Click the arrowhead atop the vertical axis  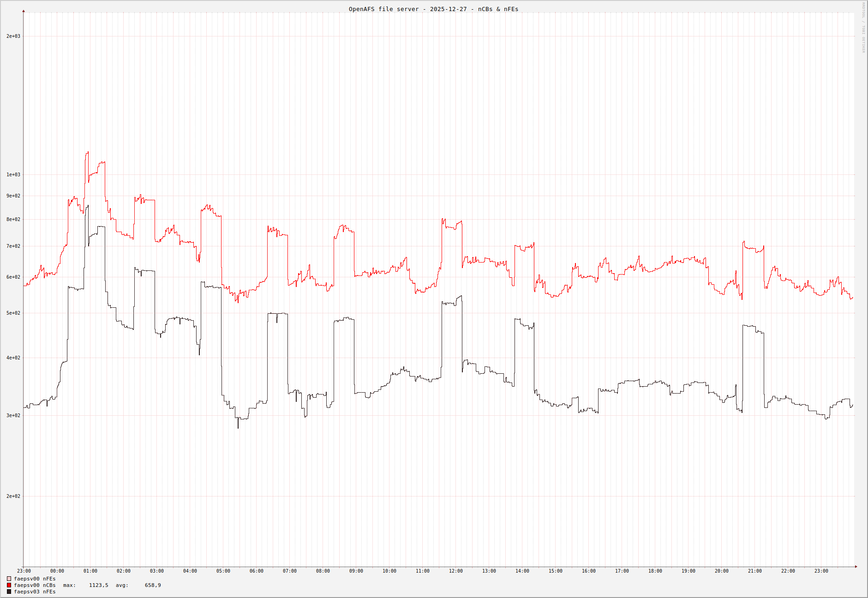[x=24, y=11]
